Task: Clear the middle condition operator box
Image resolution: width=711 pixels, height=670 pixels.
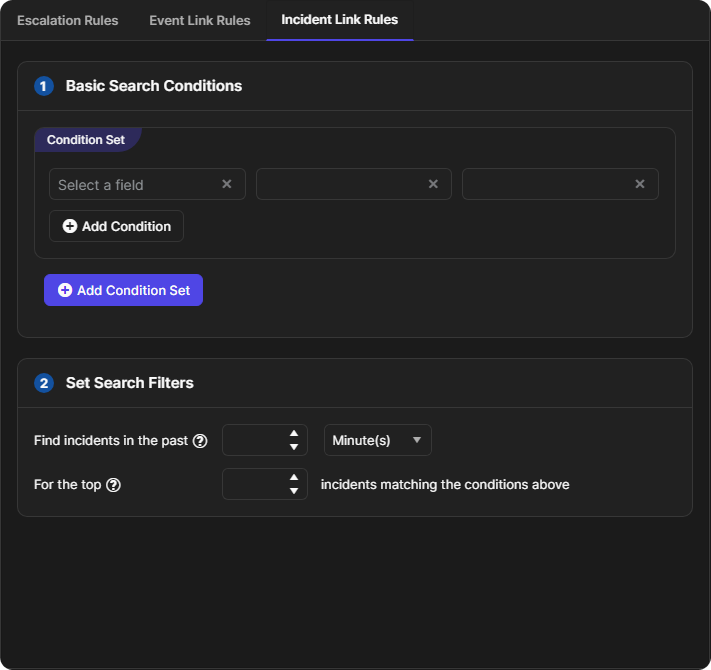Action: tap(433, 184)
